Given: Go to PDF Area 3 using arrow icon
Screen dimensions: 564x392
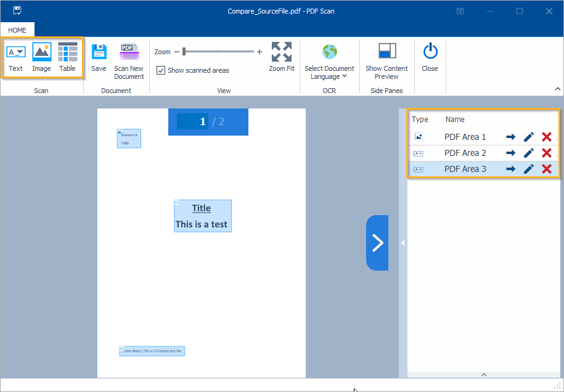Looking at the screenshot, I should [510, 169].
